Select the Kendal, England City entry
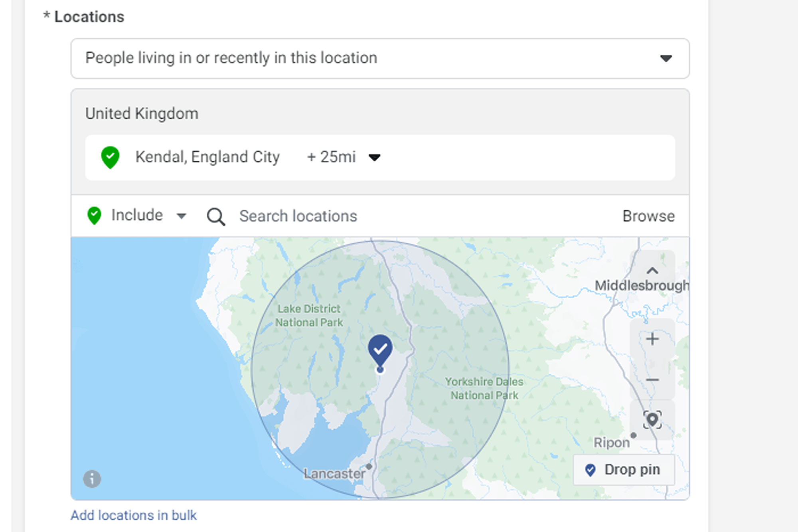Image resolution: width=798 pixels, height=532 pixels. (207, 157)
